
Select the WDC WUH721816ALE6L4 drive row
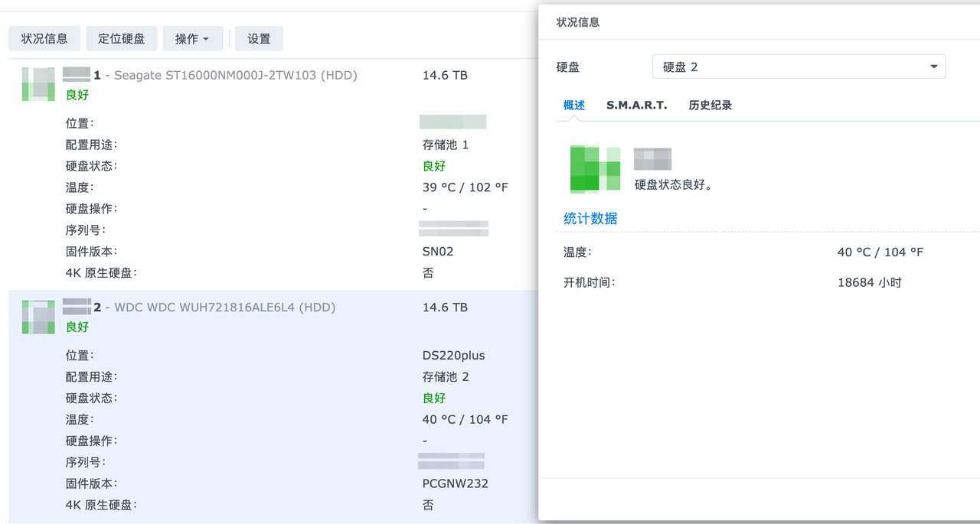[x=224, y=308]
